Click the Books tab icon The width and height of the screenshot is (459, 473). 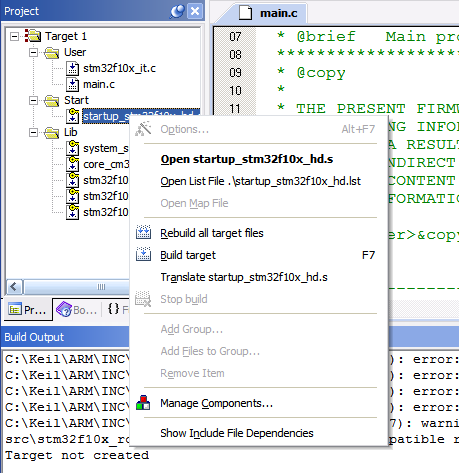pos(64,309)
